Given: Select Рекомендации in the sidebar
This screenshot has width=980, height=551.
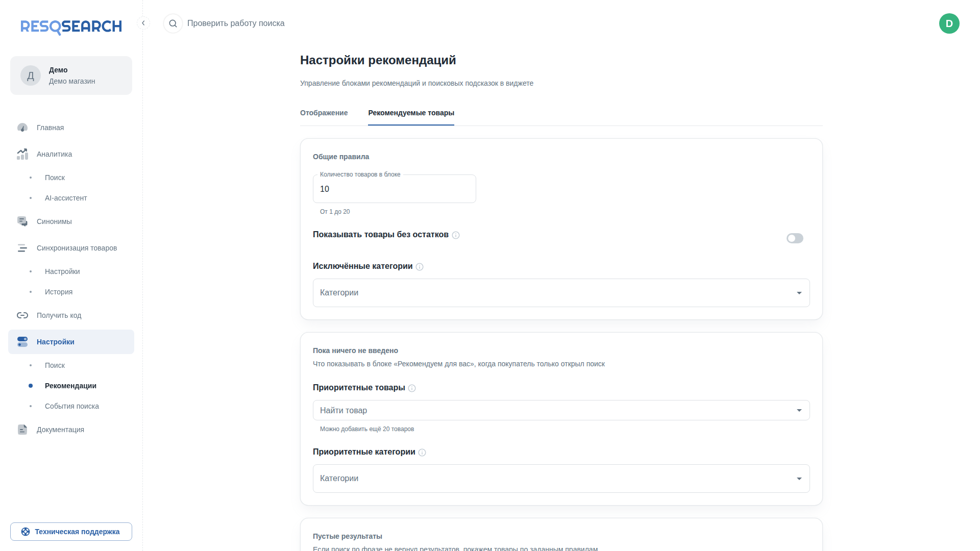Looking at the screenshot, I should pos(70,386).
